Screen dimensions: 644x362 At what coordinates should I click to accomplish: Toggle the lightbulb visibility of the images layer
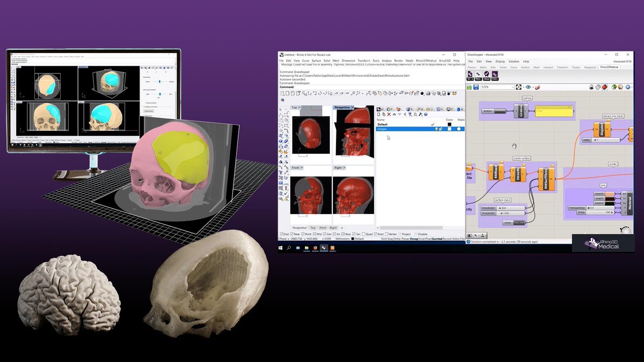436,129
